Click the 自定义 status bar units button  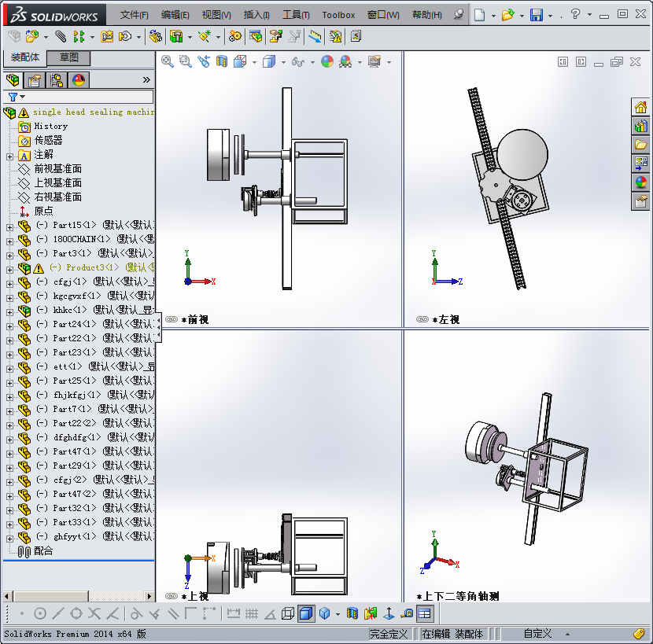point(537,634)
